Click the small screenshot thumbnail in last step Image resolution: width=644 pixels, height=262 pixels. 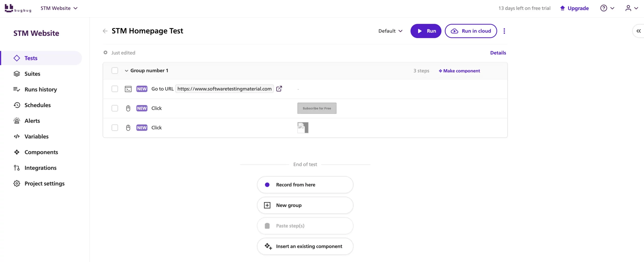click(303, 127)
